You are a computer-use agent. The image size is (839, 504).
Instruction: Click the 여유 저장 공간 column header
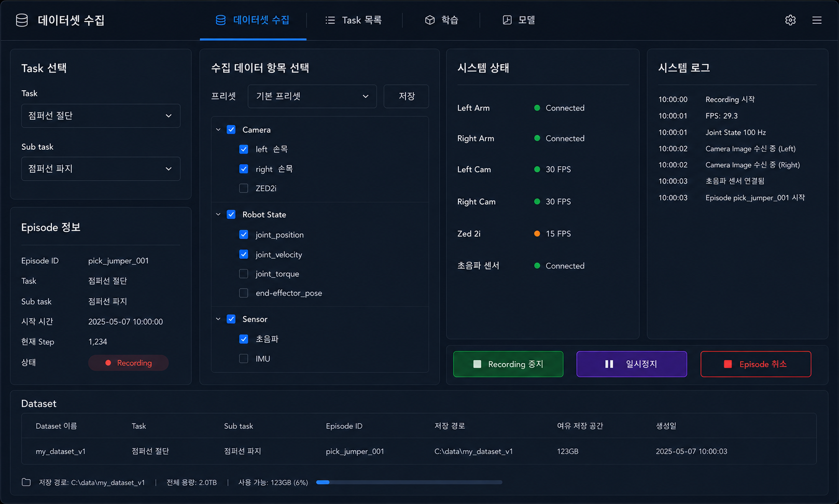pos(580,426)
